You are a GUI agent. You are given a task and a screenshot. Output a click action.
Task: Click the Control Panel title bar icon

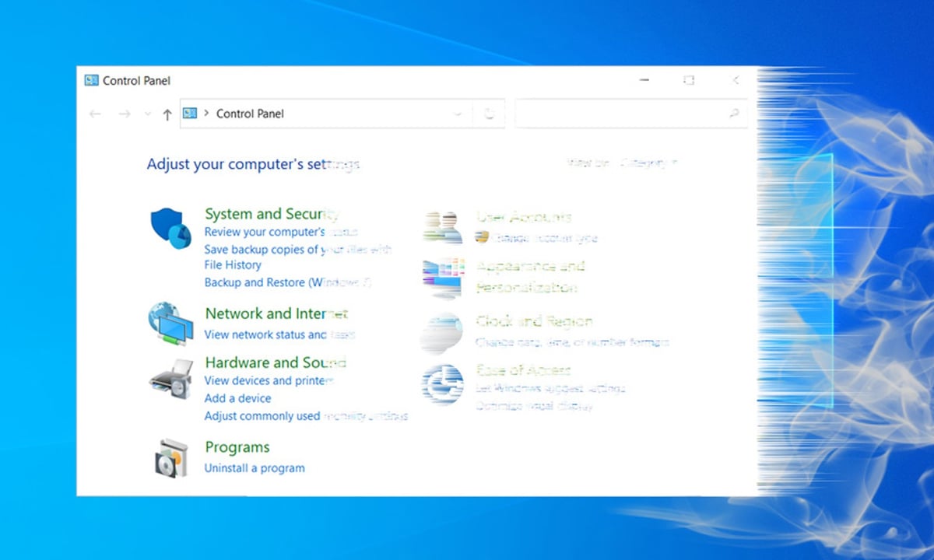(x=92, y=80)
